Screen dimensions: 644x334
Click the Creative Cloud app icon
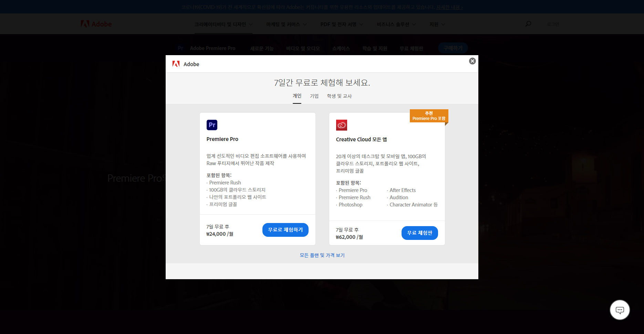[x=341, y=125]
